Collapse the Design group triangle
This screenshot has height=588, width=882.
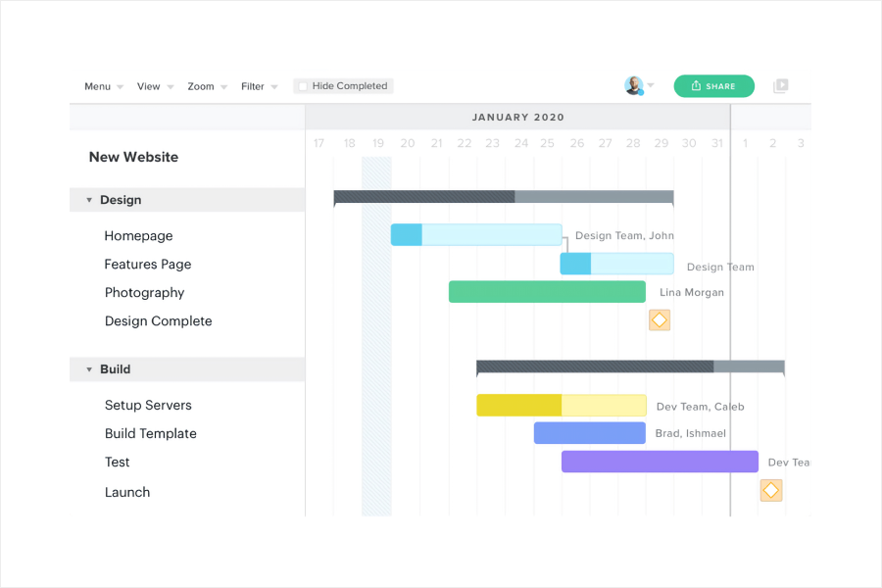coord(89,200)
